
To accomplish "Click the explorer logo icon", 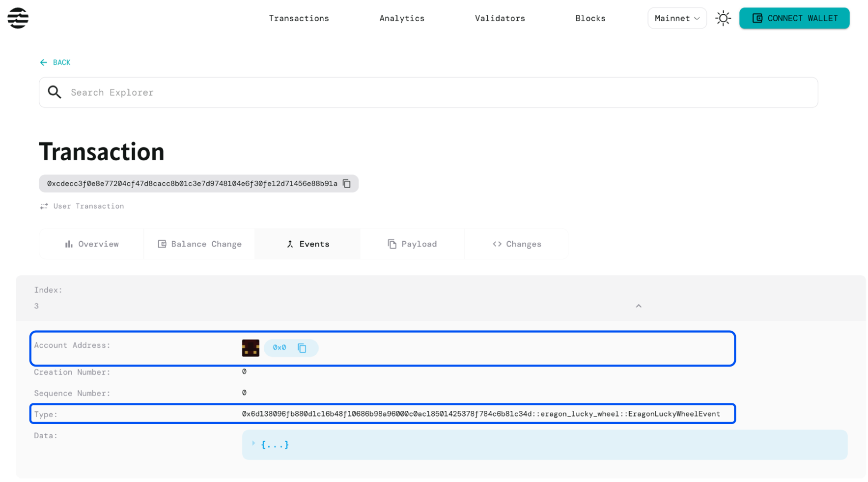I will pyautogui.click(x=18, y=18).
